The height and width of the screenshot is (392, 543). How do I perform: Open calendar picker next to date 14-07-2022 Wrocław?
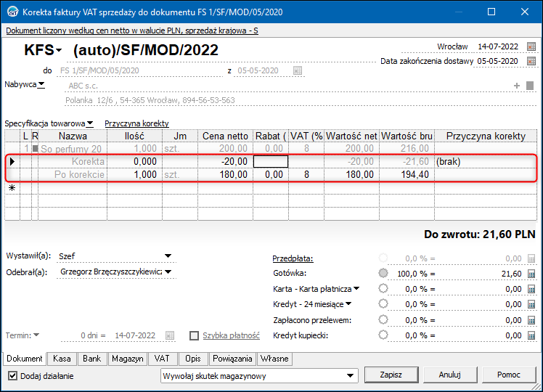(531, 46)
